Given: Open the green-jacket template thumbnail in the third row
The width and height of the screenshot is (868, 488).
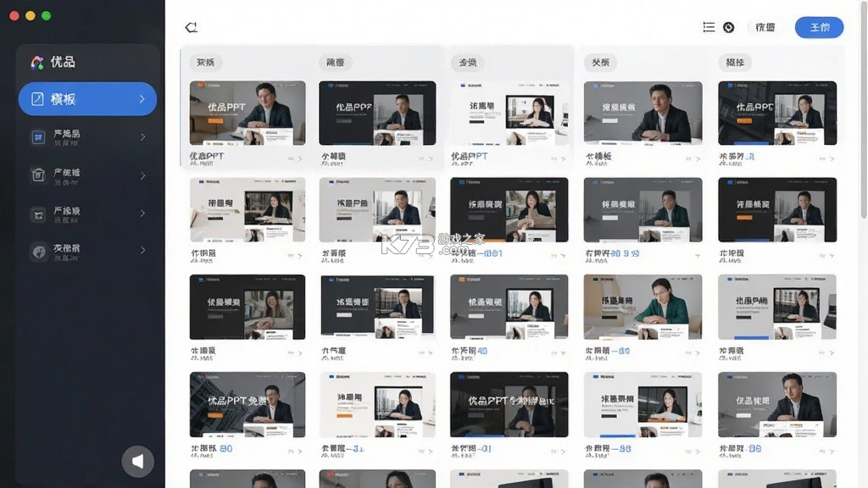Looking at the screenshot, I should pos(643,307).
